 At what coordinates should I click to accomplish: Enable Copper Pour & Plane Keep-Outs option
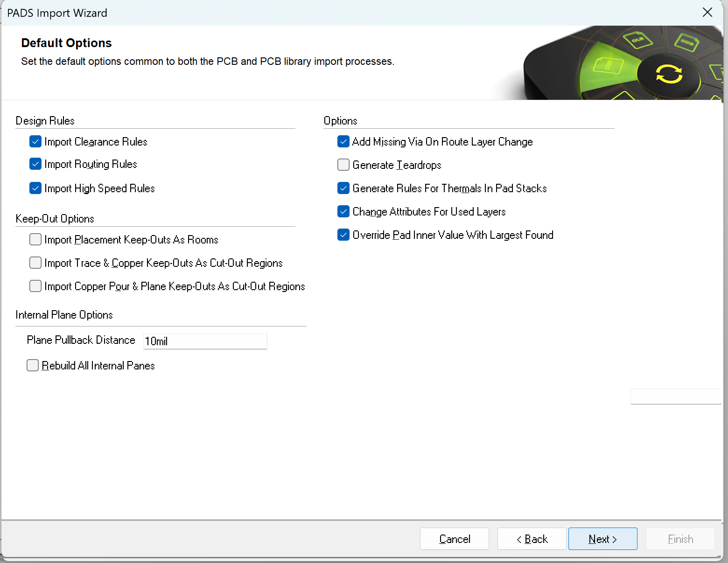[x=35, y=286]
